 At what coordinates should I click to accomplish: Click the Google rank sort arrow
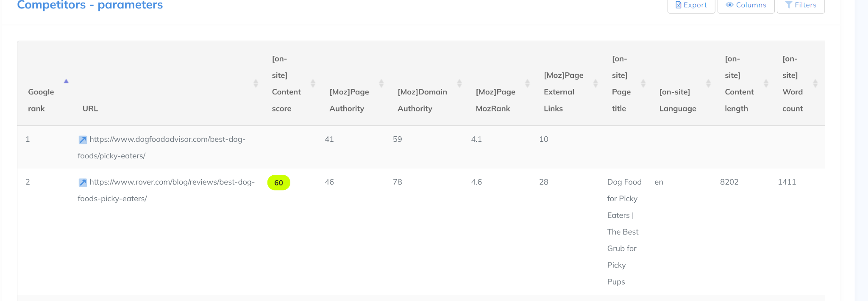tap(66, 81)
